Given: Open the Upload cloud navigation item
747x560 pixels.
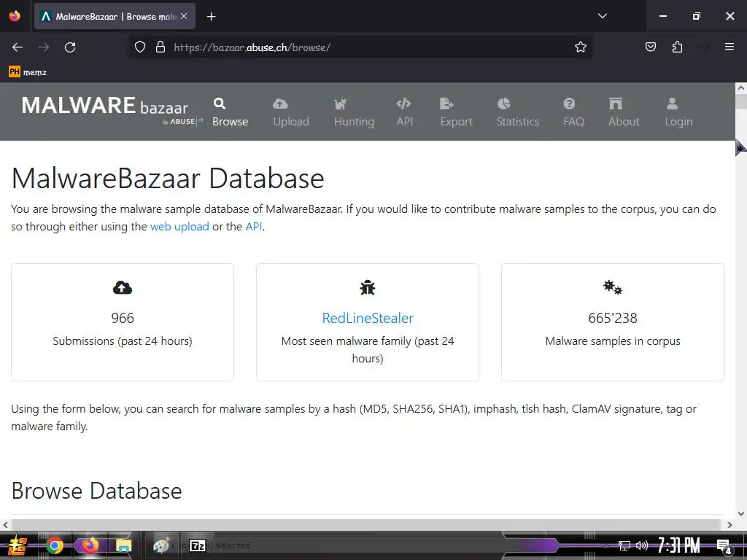Looking at the screenshot, I should click(290, 112).
